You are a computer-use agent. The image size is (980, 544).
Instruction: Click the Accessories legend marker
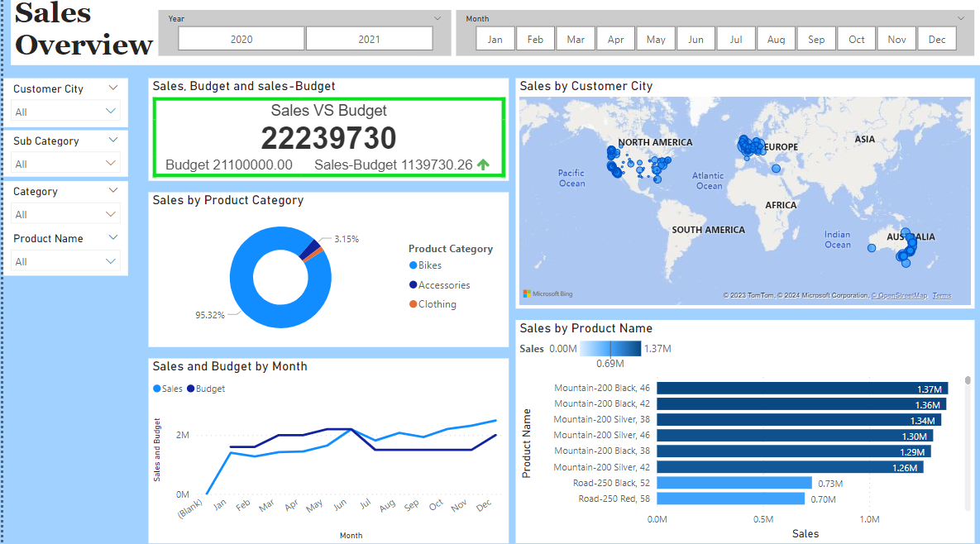(414, 285)
